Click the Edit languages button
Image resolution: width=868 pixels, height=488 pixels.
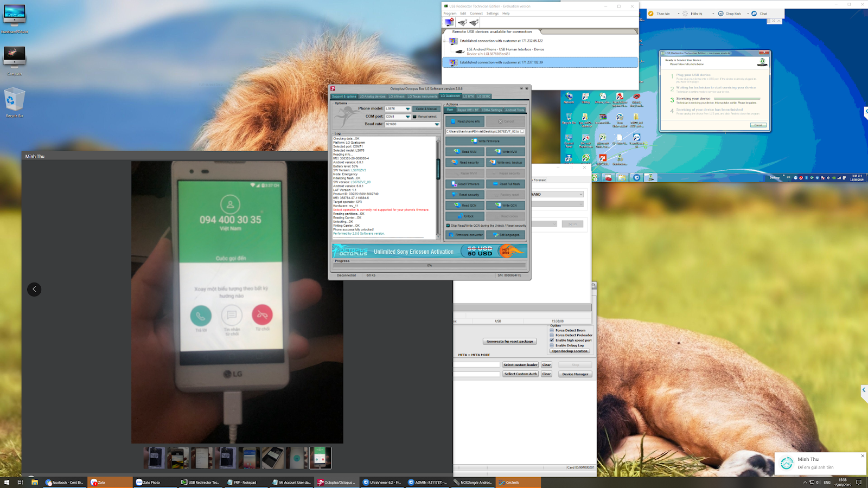[x=506, y=235]
